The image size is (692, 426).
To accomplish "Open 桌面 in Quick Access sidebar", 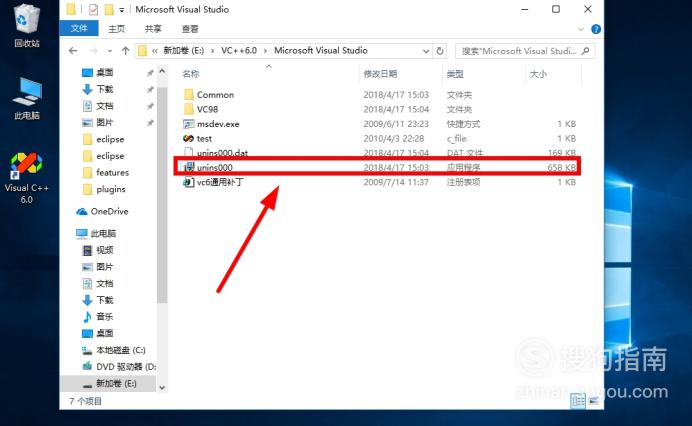I will click(x=105, y=72).
